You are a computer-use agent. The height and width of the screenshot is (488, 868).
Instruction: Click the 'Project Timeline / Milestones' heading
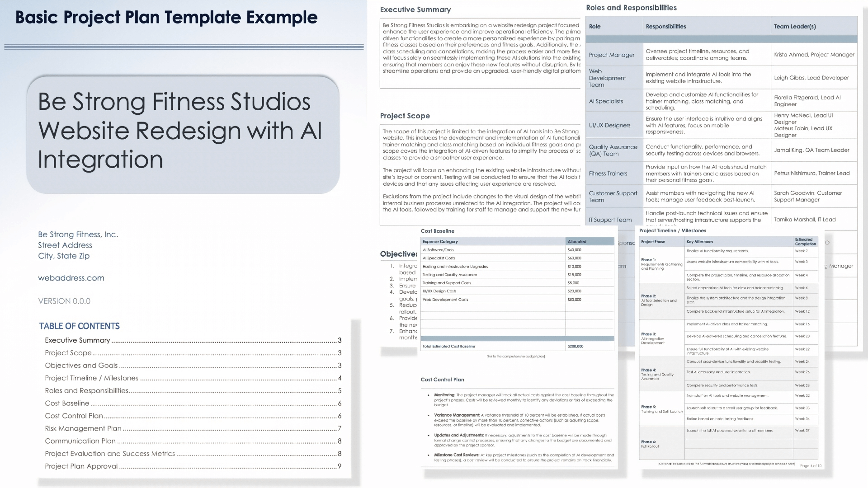tap(672, 231)
